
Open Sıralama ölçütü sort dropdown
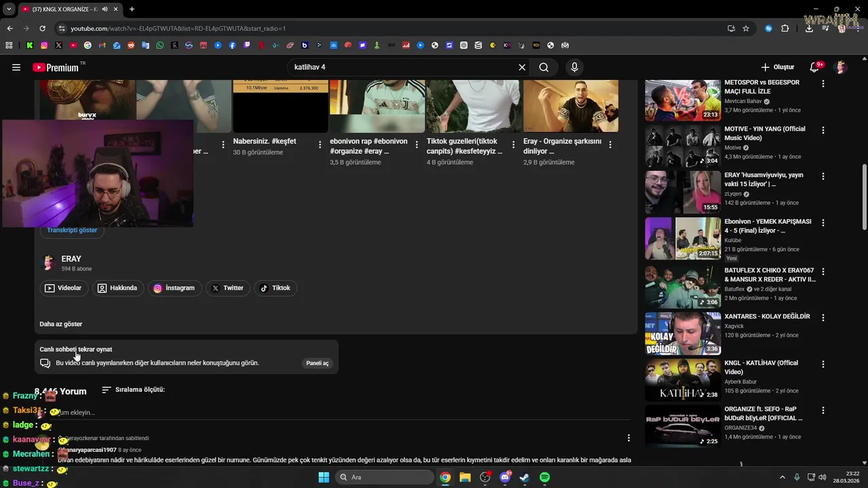click(x=134, y=390)
